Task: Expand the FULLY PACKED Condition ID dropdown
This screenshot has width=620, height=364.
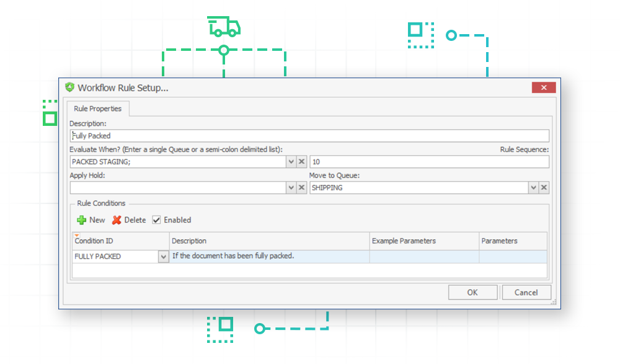Action: point(163,257)
